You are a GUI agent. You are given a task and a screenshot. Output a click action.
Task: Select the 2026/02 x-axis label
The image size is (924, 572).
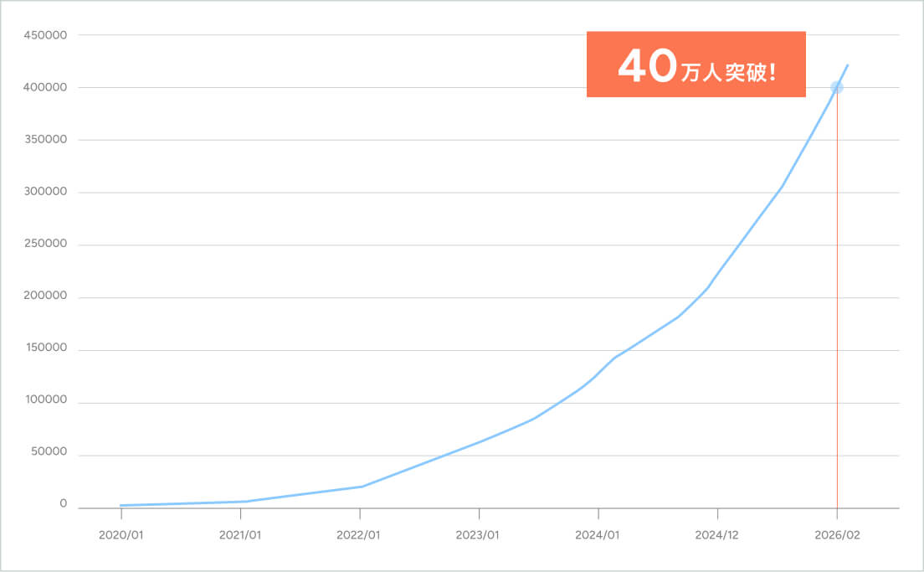837,535
